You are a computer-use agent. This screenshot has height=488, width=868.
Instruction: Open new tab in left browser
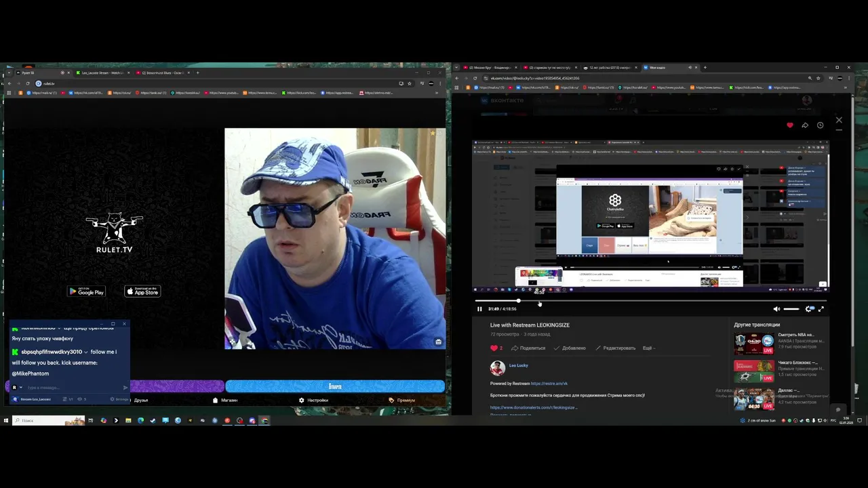[x=198, y=73]
